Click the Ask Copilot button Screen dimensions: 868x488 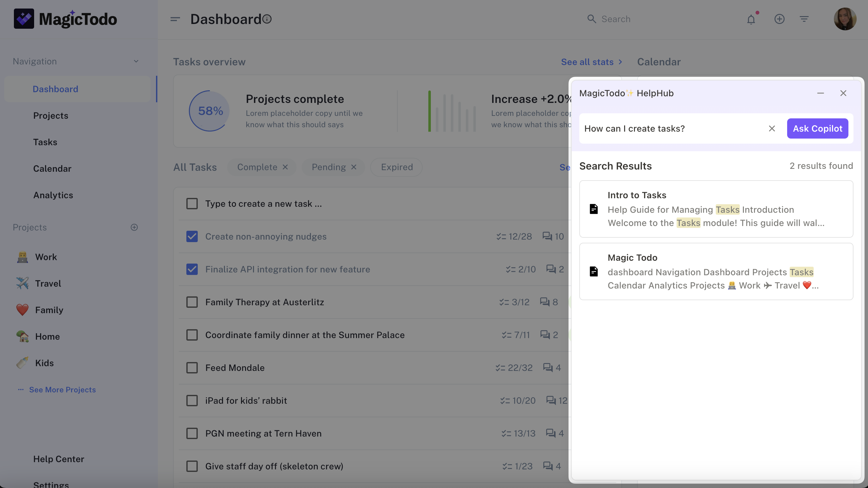click(817, 128)
